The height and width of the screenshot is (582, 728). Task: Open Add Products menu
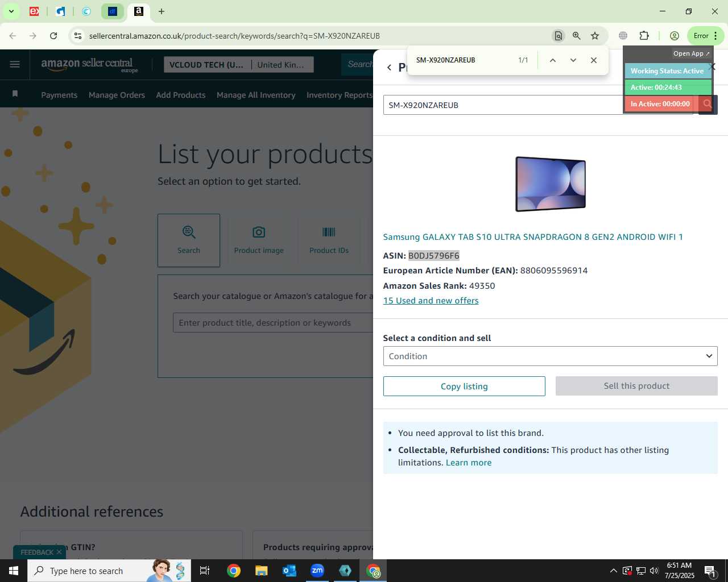point(181,95)
